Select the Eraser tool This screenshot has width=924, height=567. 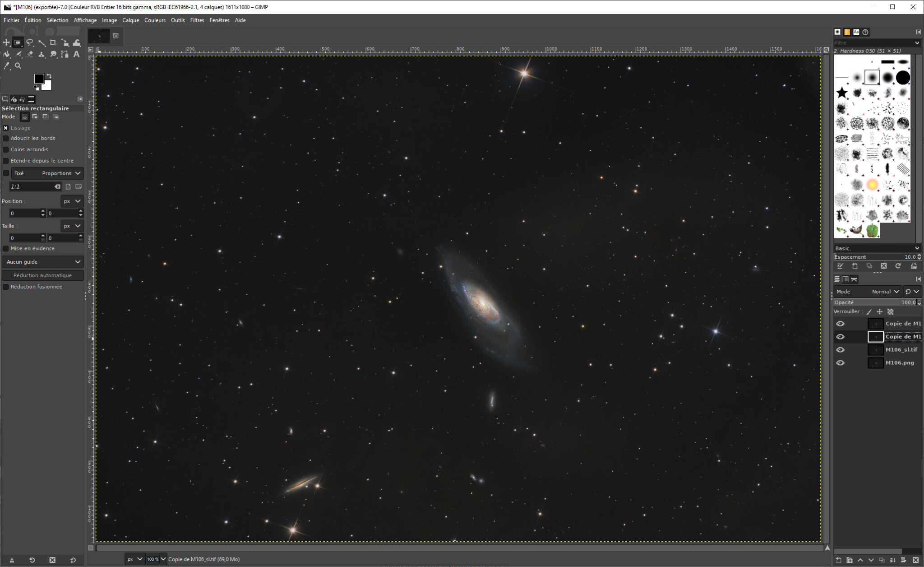pyautogui.click(x=30, y=54)
